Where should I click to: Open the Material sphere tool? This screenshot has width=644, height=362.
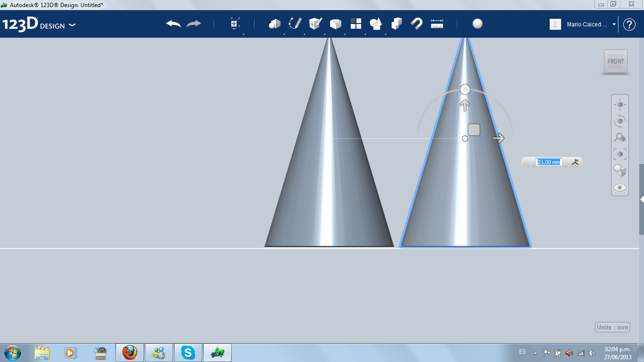click(478, 24)
